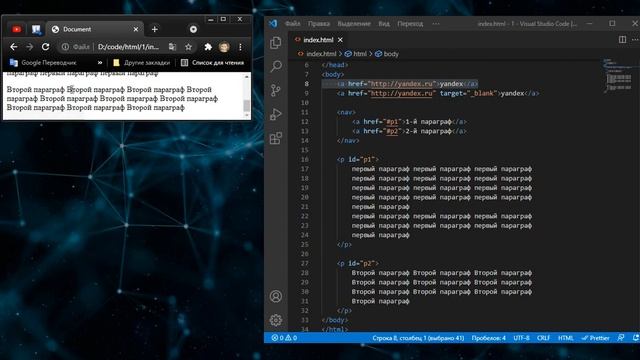Switch to the YouTube pinned tab
Viewport: 640px width, 360px height.
pyautogui.click(x=17, y=29)
